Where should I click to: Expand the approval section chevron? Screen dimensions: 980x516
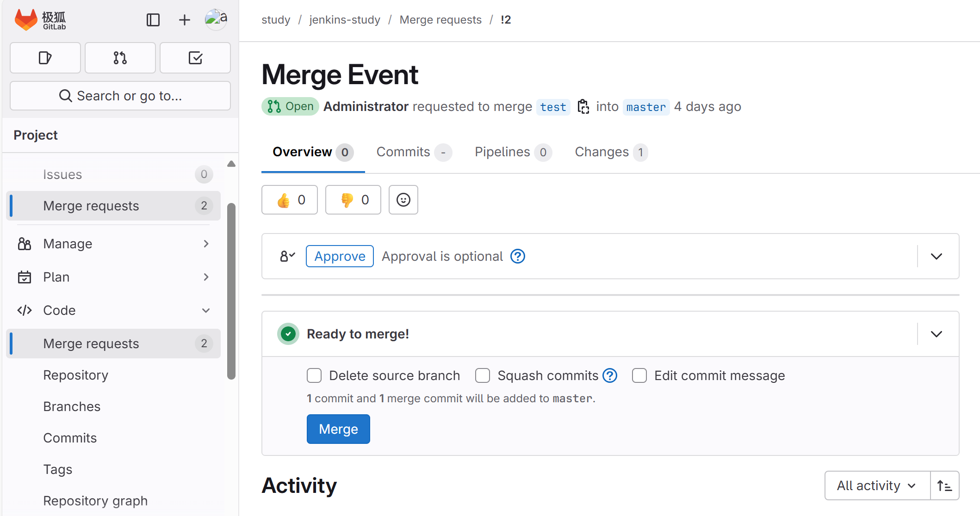[x=937, y=256]
